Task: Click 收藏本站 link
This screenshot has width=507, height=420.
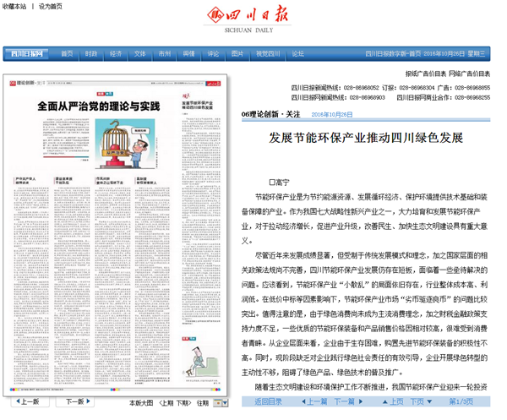Action: [x=14, y=7]
